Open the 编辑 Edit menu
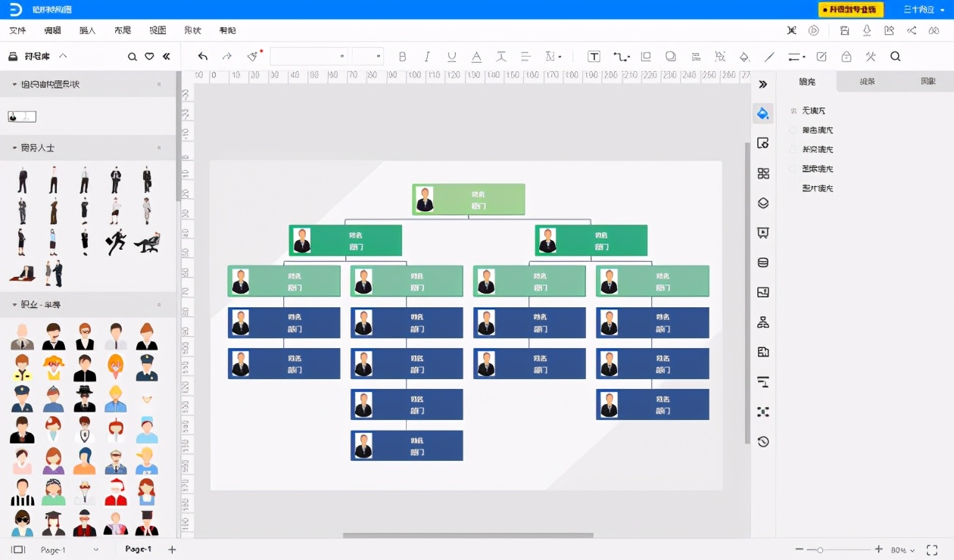Image resolution: width=954 pixels, height=560 pixels. click(x=52, y=30)
